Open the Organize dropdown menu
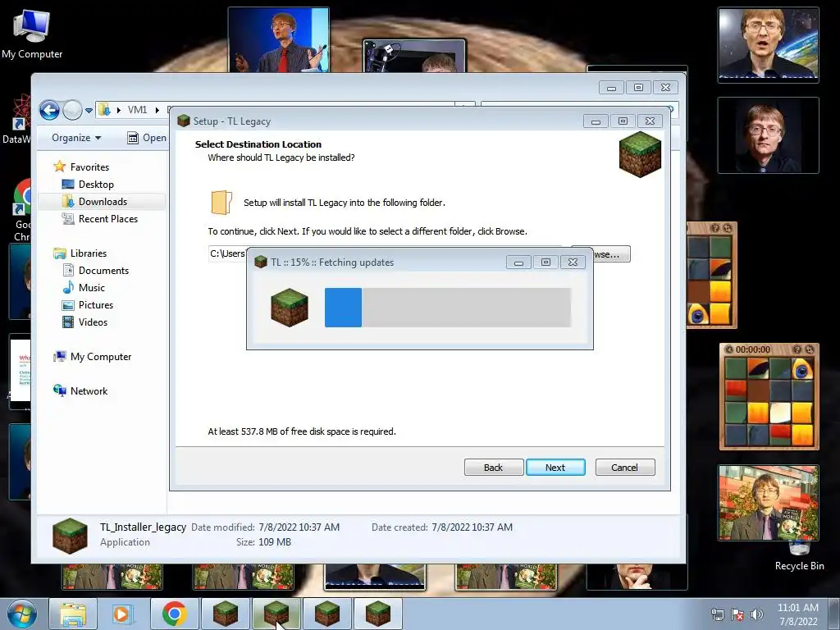Screen dimensions: 840x630 click(x=76, y=138)
